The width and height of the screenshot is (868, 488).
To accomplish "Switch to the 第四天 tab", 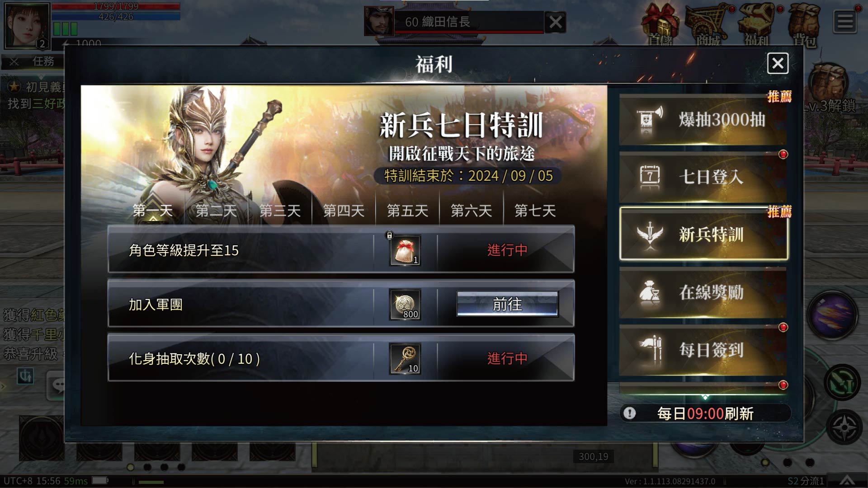I will [344, 211].
